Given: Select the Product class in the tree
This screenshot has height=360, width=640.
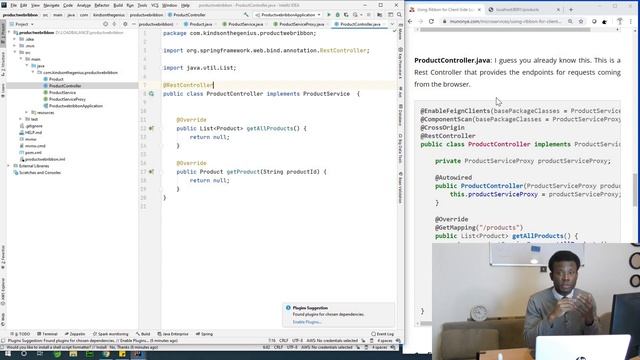Looking at the screenshot, I should coord(53,79).
